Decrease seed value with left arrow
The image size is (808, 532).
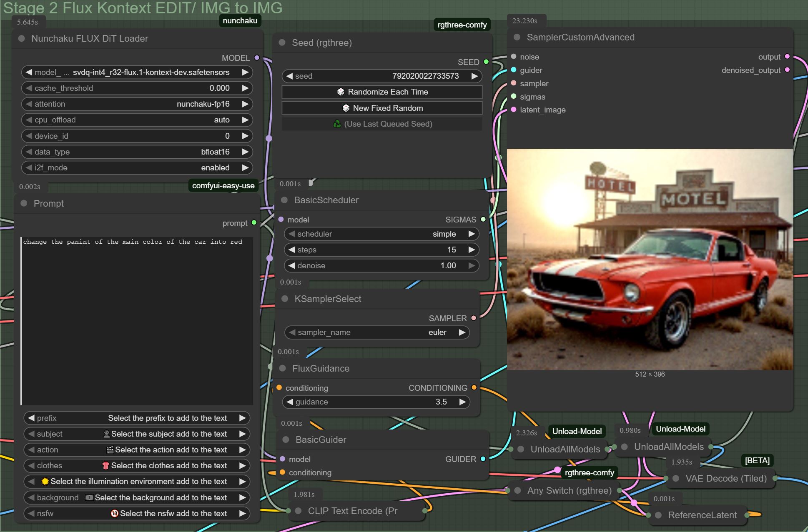pos(289,76)
